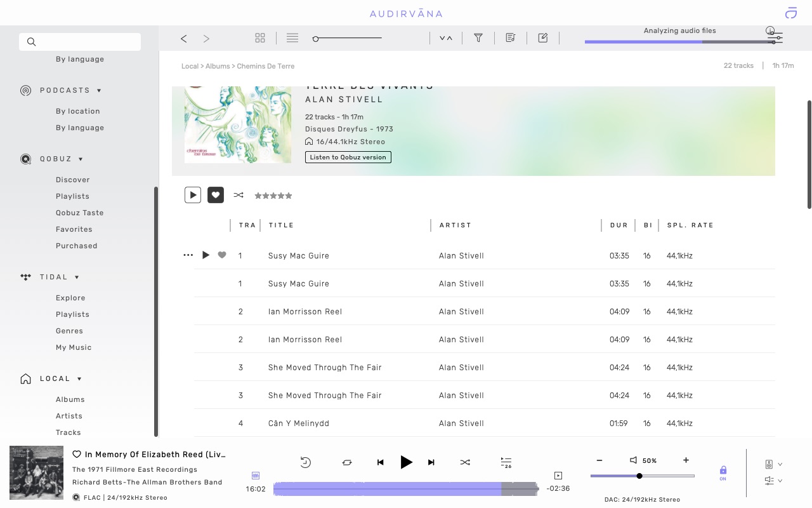Open the play queue icon
812x508 pixels.
(x=506, y=462)
